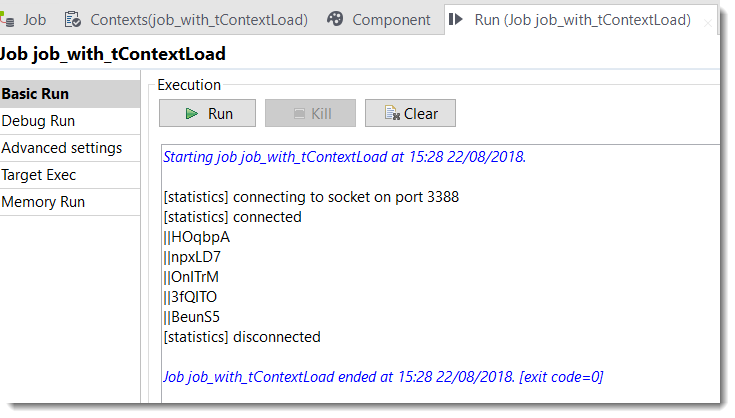The image size is (735, 418).
Task: Click the stop square icon on Kill button
Action: [300, 114]
